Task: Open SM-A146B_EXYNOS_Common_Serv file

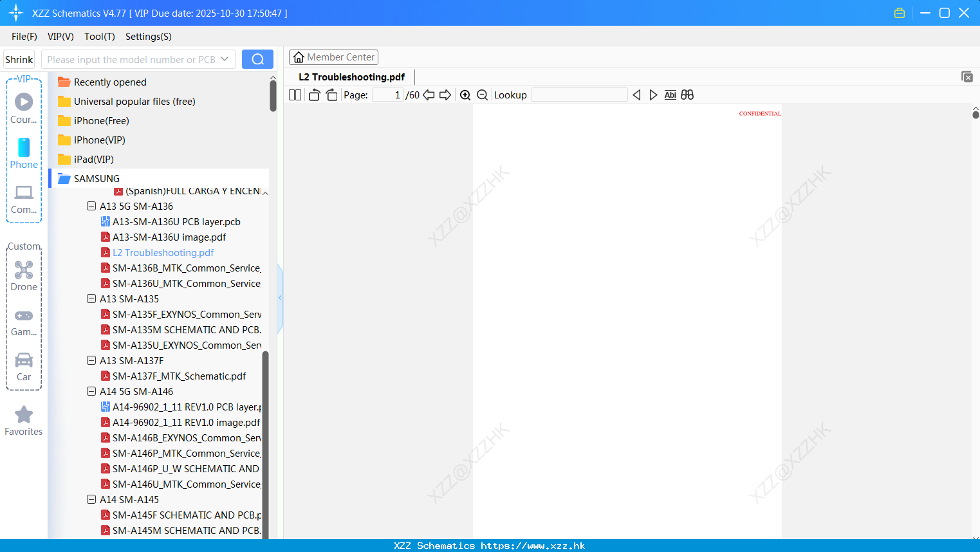Action: tap(181, 438)
